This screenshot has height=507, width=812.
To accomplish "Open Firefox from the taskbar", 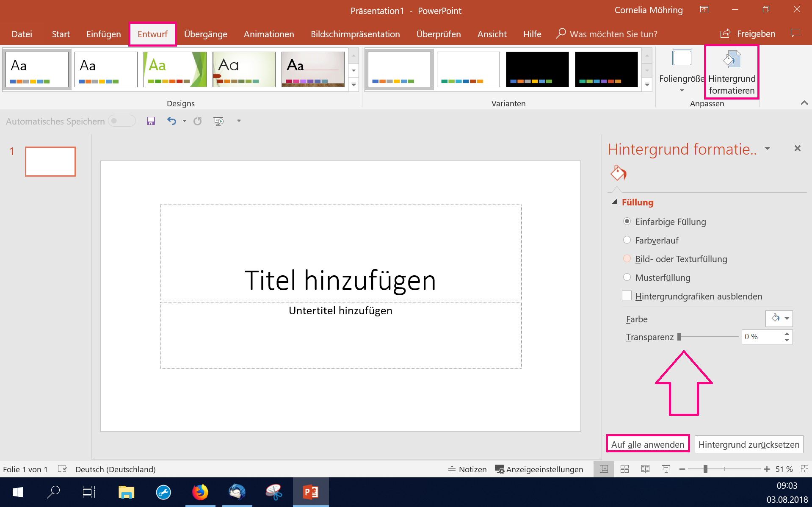I will (x=200, y=492).
